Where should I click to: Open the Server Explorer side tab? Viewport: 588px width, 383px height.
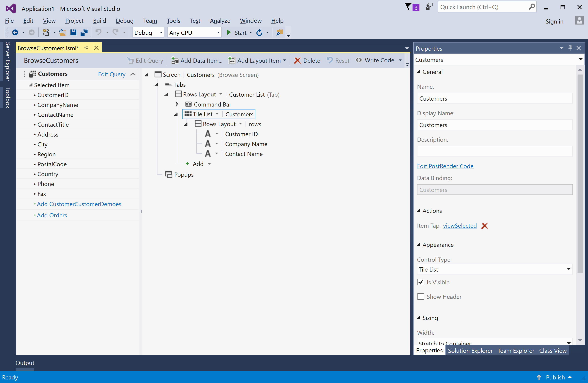coord(8,61)
